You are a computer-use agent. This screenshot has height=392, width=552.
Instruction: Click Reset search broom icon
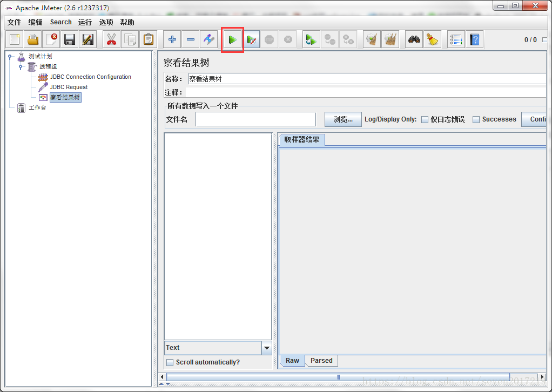click(432, 39)
